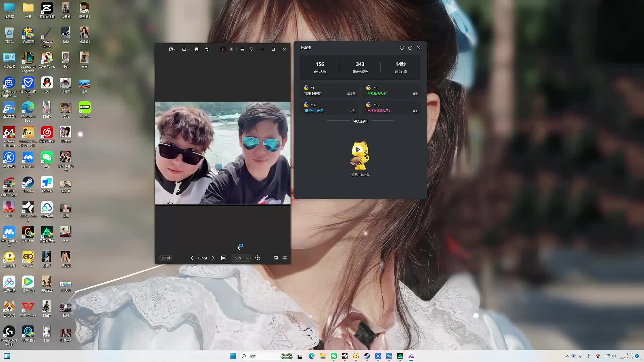This screenshot has width=644, height=362.
Task: Go to the previous image
Action: point(192,258)
